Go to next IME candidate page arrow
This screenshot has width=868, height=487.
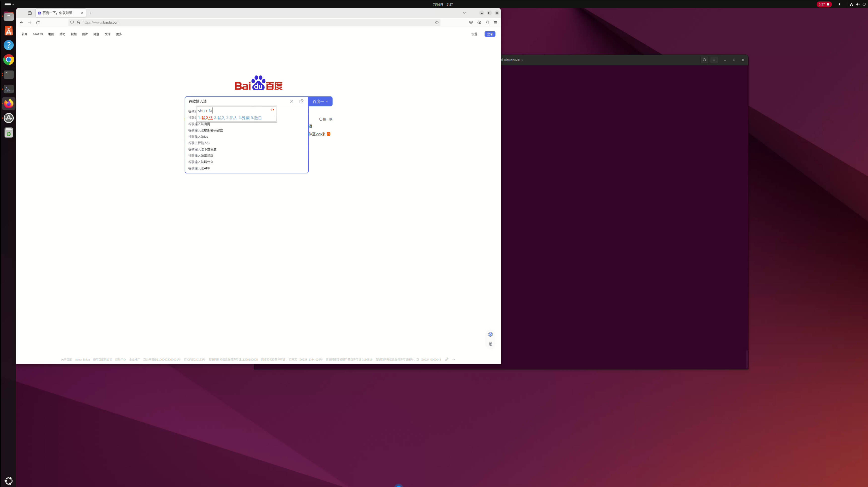273,110
